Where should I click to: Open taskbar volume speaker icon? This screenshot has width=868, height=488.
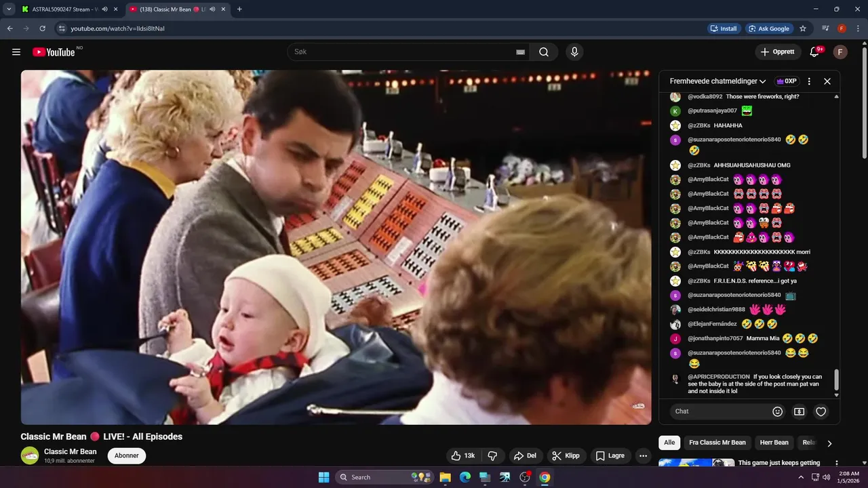[x=826, y=477]
